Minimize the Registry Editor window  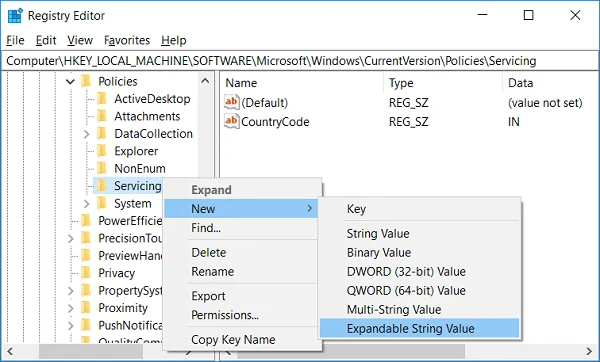(x=483, y=15)
